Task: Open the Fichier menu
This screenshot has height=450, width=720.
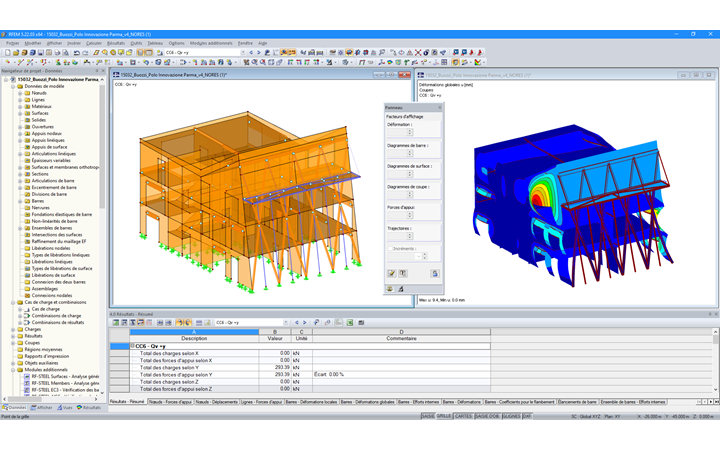Action: coord(12,43)
